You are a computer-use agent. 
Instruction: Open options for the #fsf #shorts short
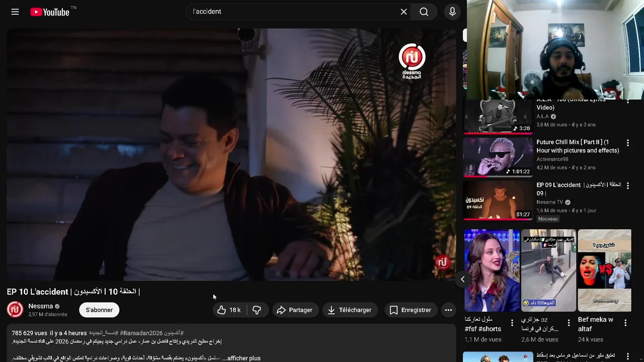[512, 323]
